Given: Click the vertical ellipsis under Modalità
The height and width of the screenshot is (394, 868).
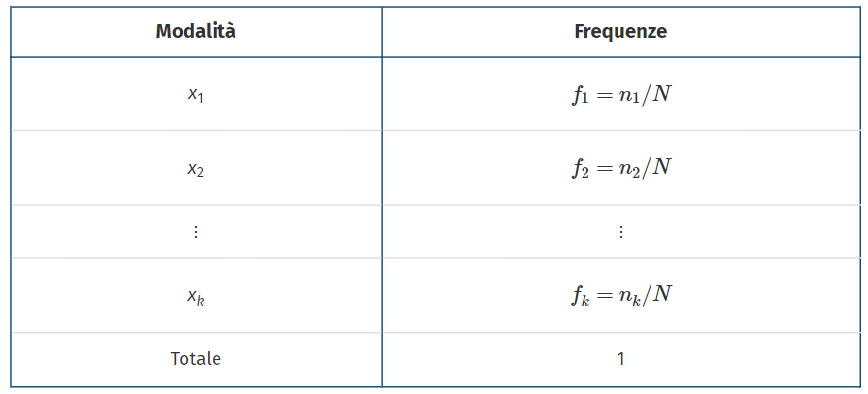Looking at the screenshot, I should tap(196, 232).
